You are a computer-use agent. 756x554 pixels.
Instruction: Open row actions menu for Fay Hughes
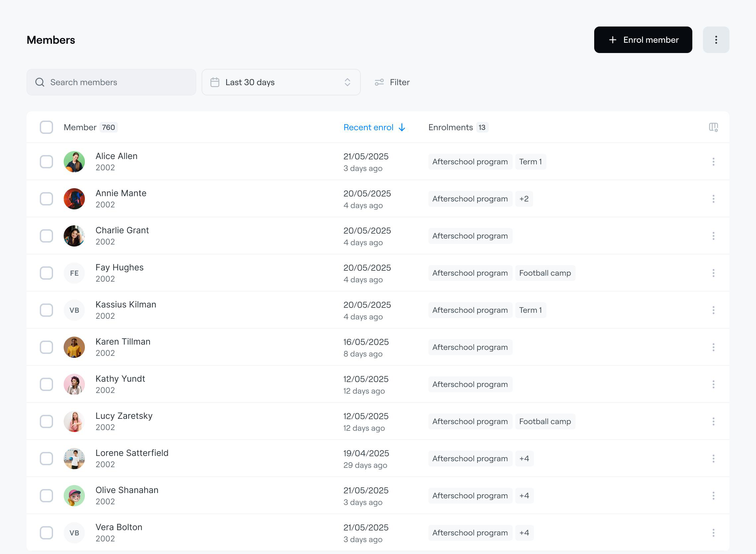click(713, 273)
